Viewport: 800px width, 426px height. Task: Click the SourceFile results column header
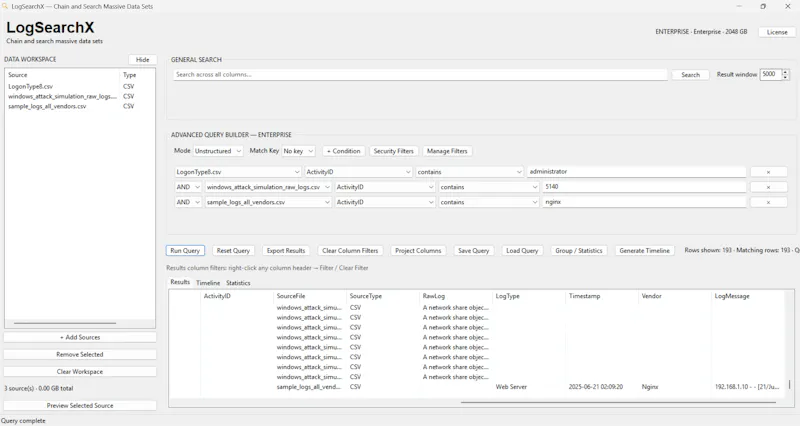(310, 296)
